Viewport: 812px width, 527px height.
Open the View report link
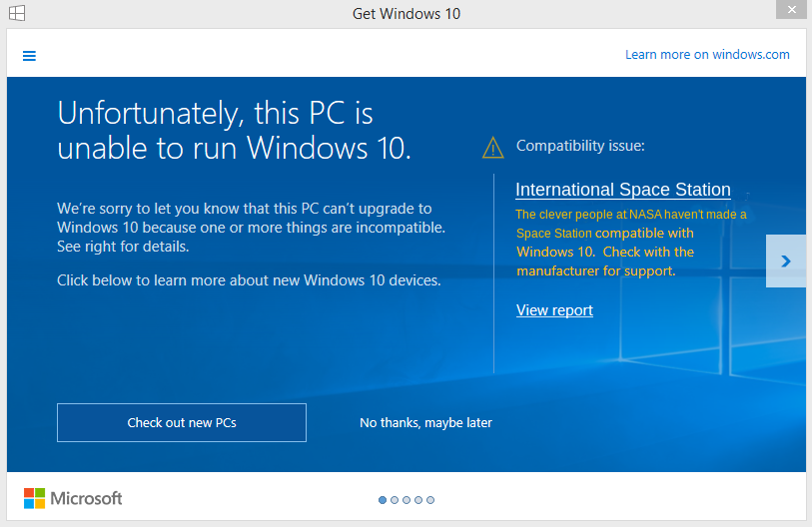click(554, 310)
